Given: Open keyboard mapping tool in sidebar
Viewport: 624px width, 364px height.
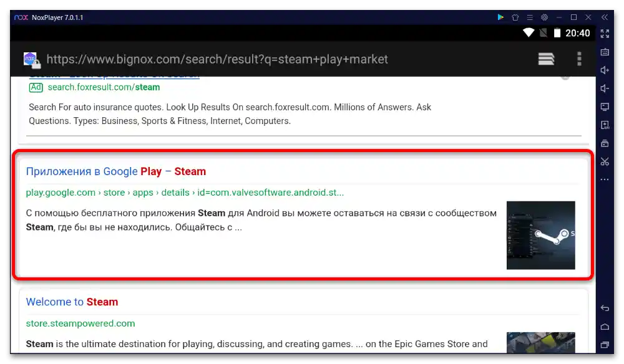Looking at the screenshot, I should (x=605, y=52).
